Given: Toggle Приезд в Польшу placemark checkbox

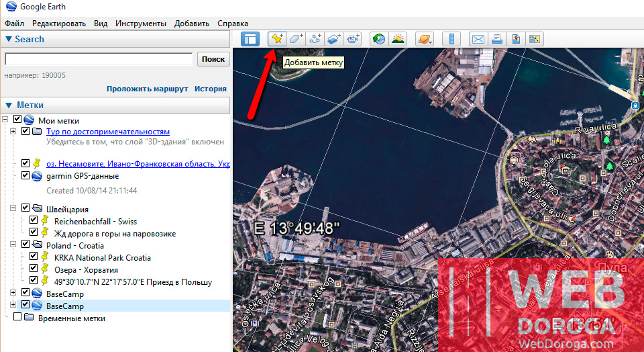Looking at the screenshot, I should pos(34,280).
